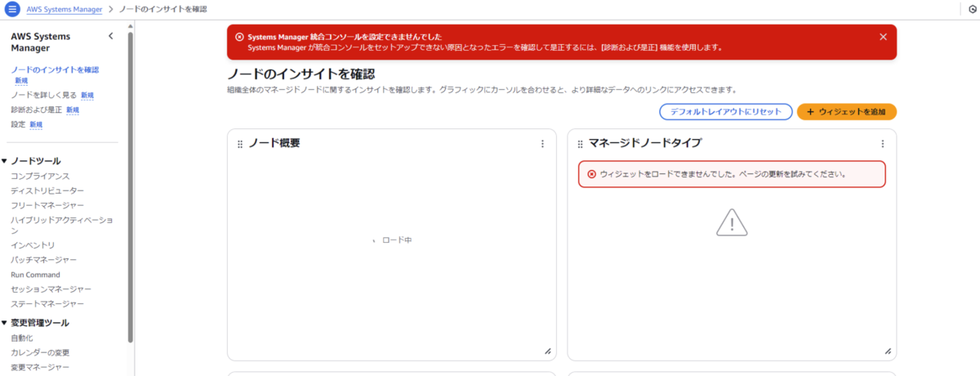Grab the ノード概要 widget drag handle
This screenshot has width=980, height=376.
click(x=240, y=144)
